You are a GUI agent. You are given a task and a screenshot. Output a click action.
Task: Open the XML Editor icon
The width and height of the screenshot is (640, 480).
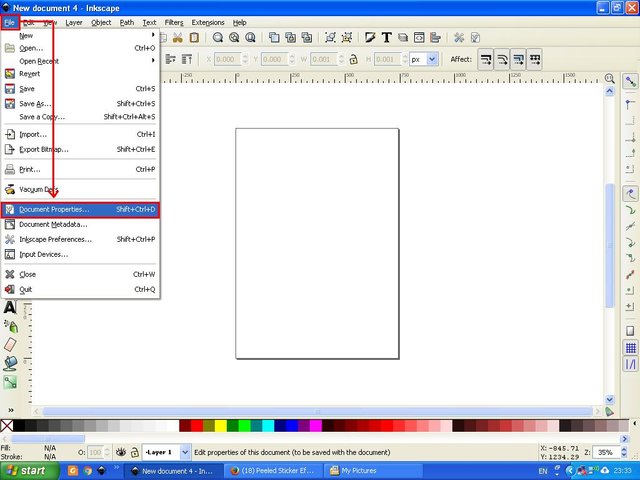[419, 38]
